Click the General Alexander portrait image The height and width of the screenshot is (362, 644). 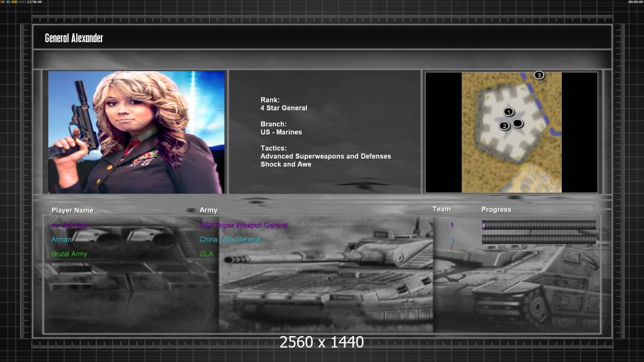click(137, 132)
